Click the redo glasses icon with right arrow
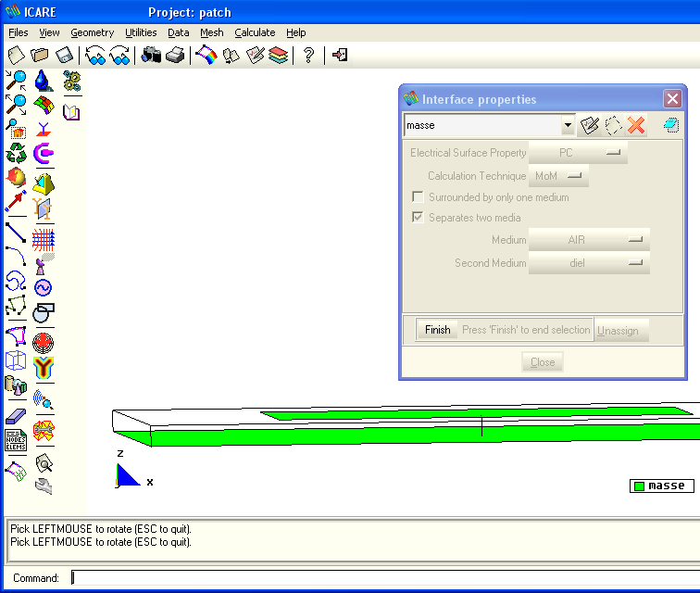Image resolution: width=700 pixels, height=593 pixels. (119, 56)
